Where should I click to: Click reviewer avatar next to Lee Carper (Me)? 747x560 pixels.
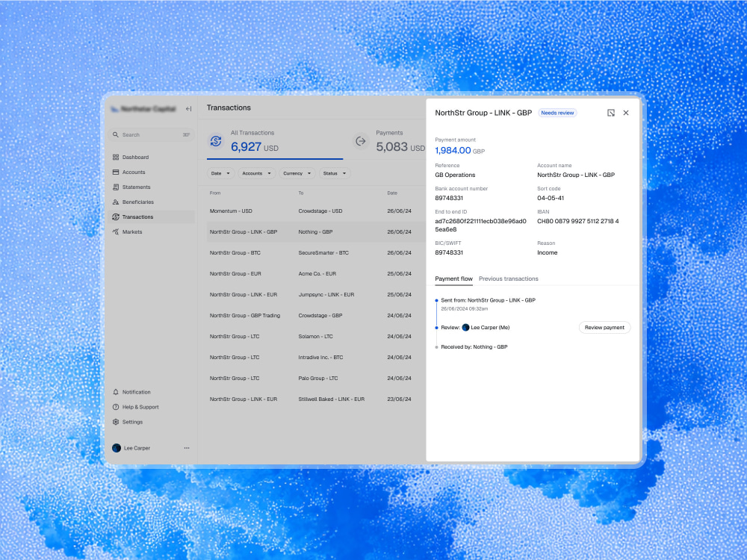tap(466, 328)
